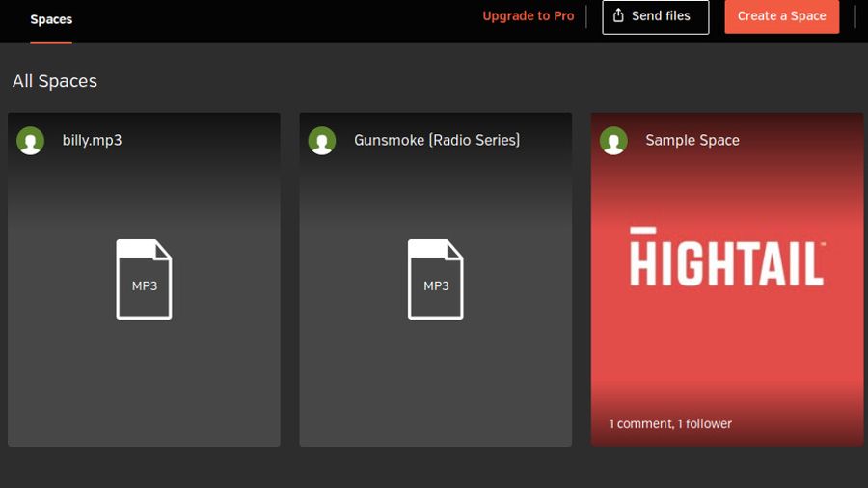868x488 pixels.
Task: Click the Send files button
Action: [656, 16]
